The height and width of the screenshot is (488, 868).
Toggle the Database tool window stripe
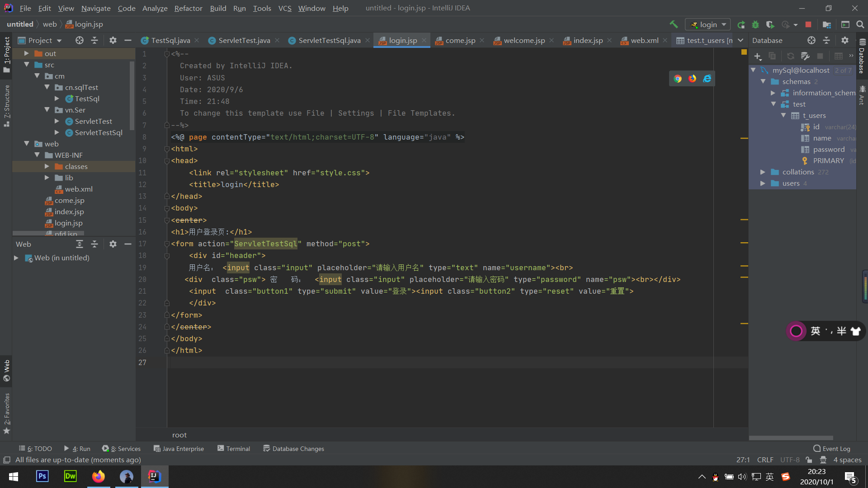[862, 56]
